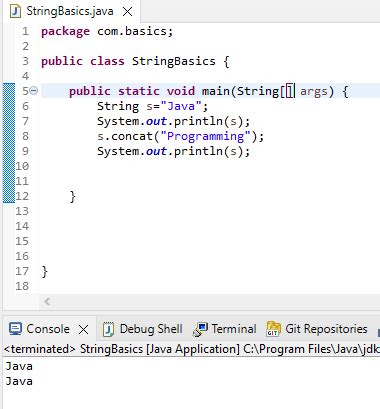
Task: Click println on line 7
Action: pyautogui.click(x=198, y=121)
